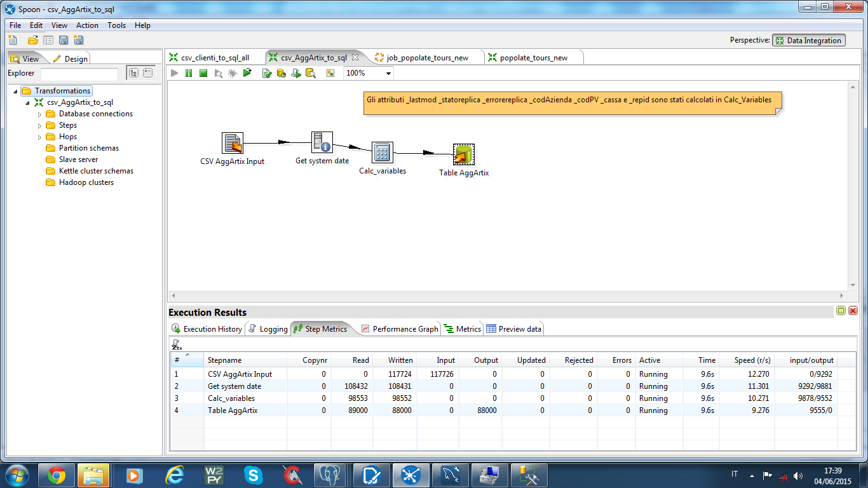
Task: Select the Get system date step icon
Action: click(322, 143)
